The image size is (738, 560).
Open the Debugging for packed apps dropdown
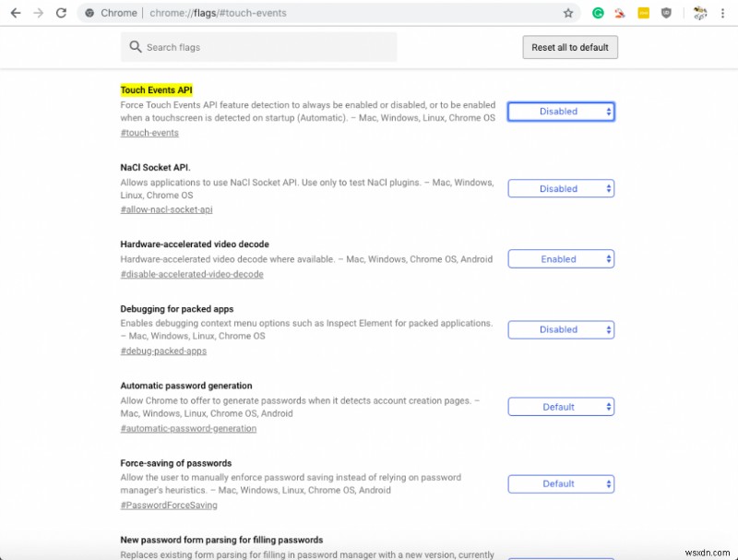point(561,329)
